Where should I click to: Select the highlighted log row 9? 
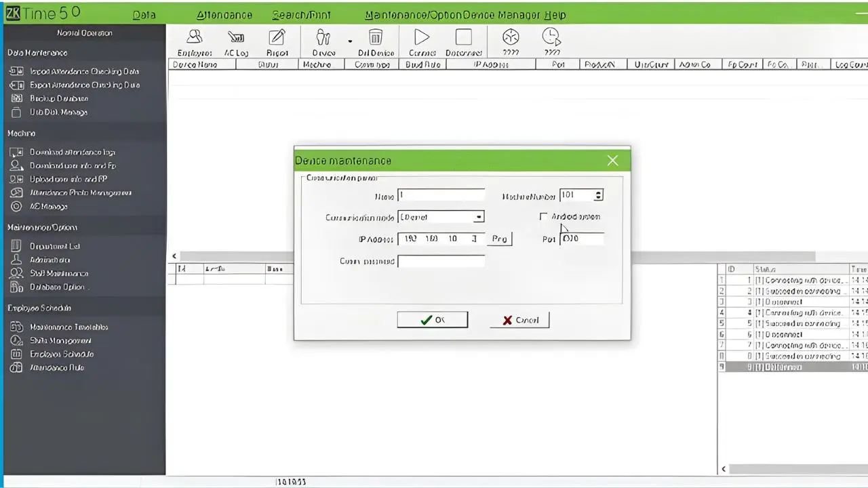pos(793,367)
